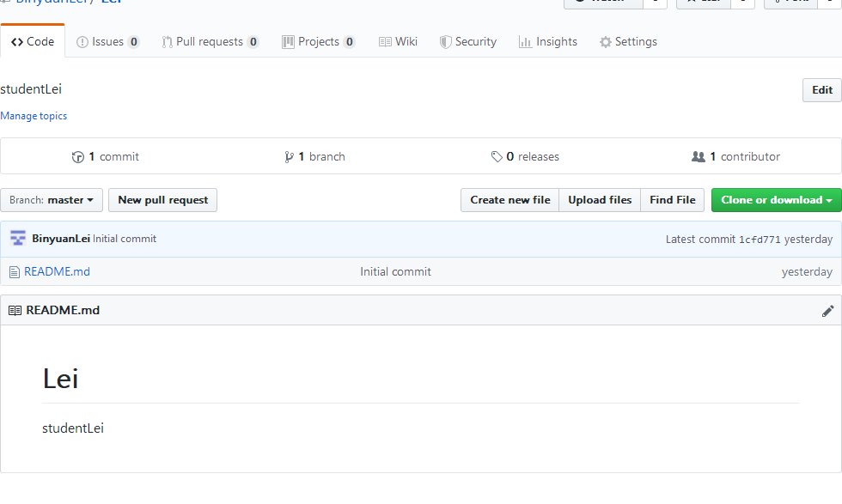Open the README.md file link

(x=57, y=271)
